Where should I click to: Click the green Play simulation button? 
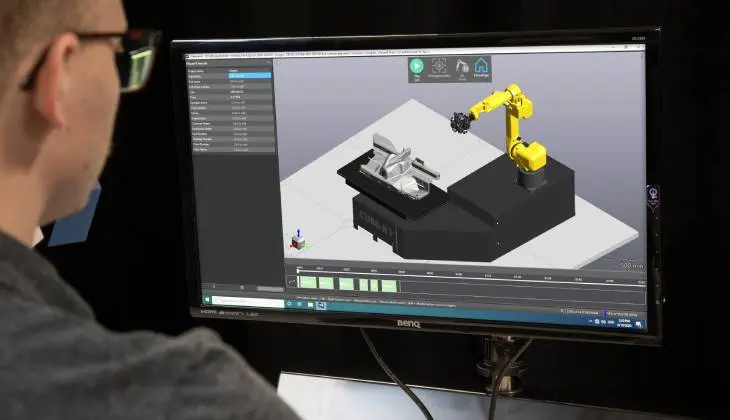click(416, 66)
